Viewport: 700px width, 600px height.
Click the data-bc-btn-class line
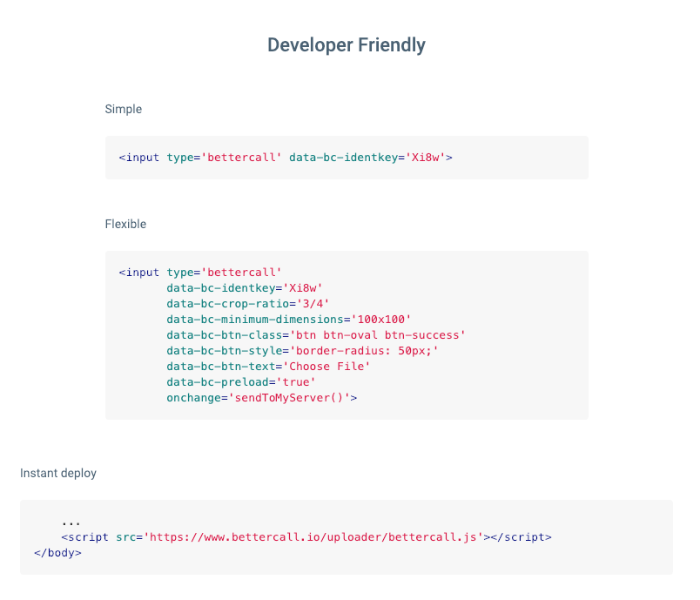[x=316, y=334]
